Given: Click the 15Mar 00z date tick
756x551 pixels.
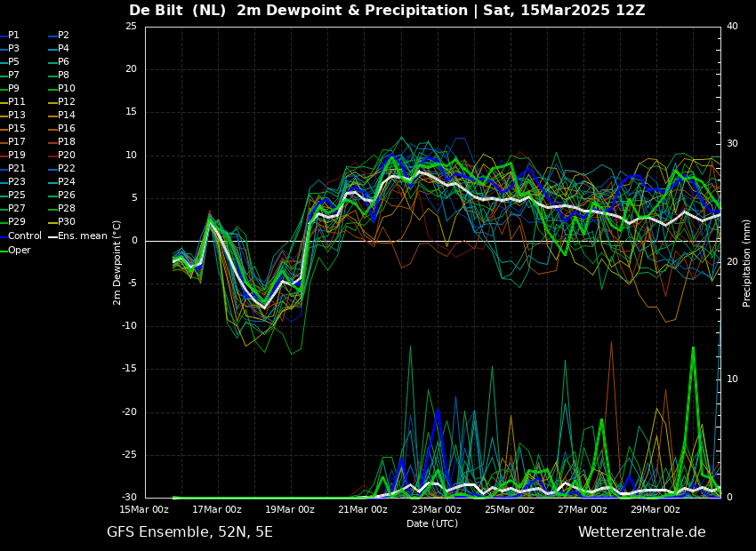Looking at the screenshot, I should pos(144,509).
